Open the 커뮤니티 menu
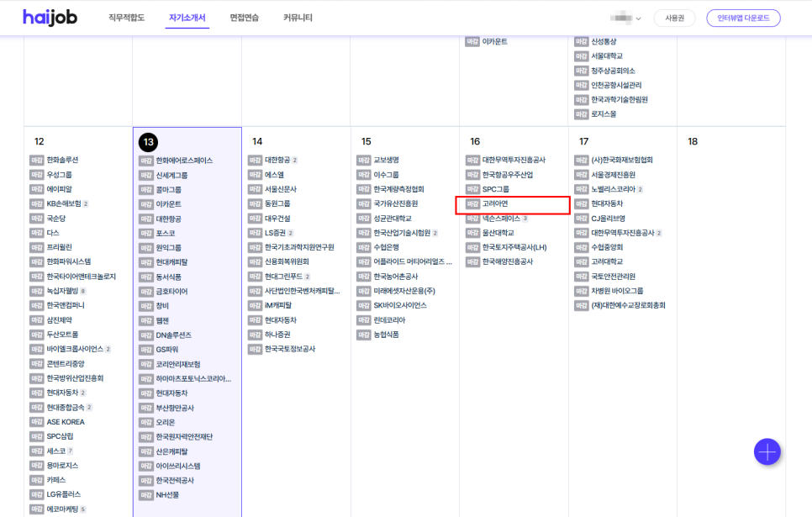812x517 pixels. 298,18
